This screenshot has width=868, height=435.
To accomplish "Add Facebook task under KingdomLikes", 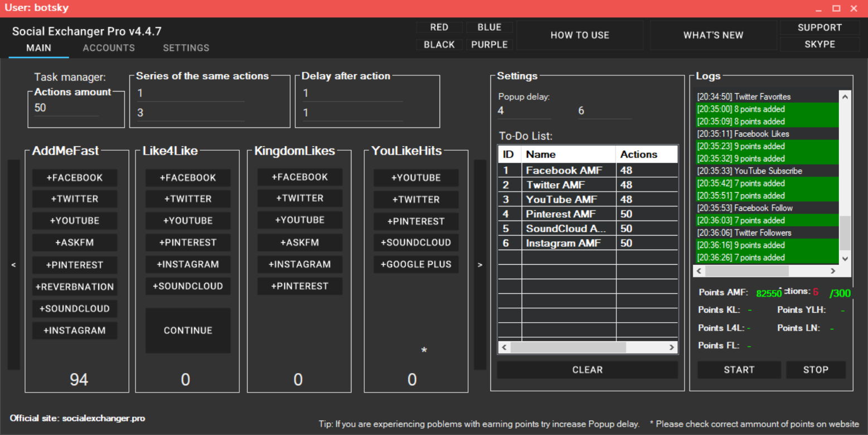I will click(x=300, y=177).
